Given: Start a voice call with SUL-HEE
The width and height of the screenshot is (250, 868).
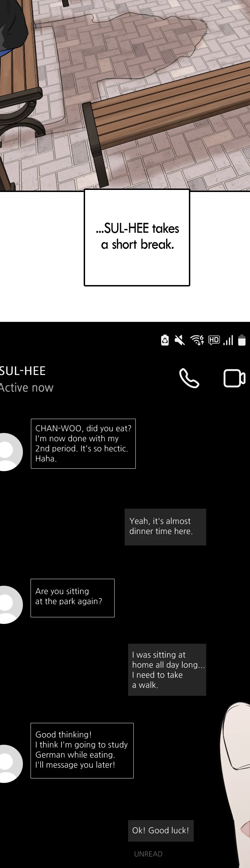Looking at the screenshot, I should click(189, 378).
